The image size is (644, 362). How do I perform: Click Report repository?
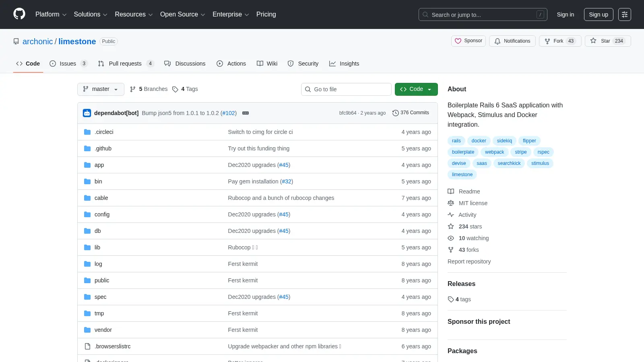(469, 261)
